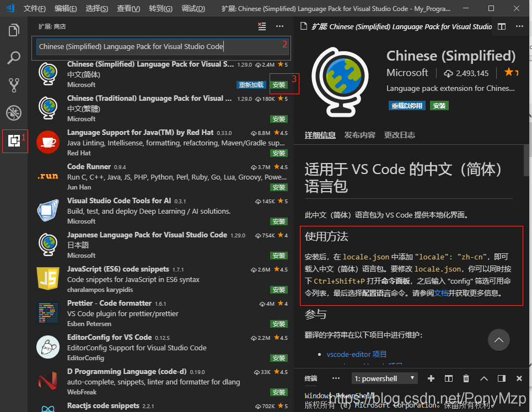
Task: Open editor more actions menu
Action: coord(519,26)
